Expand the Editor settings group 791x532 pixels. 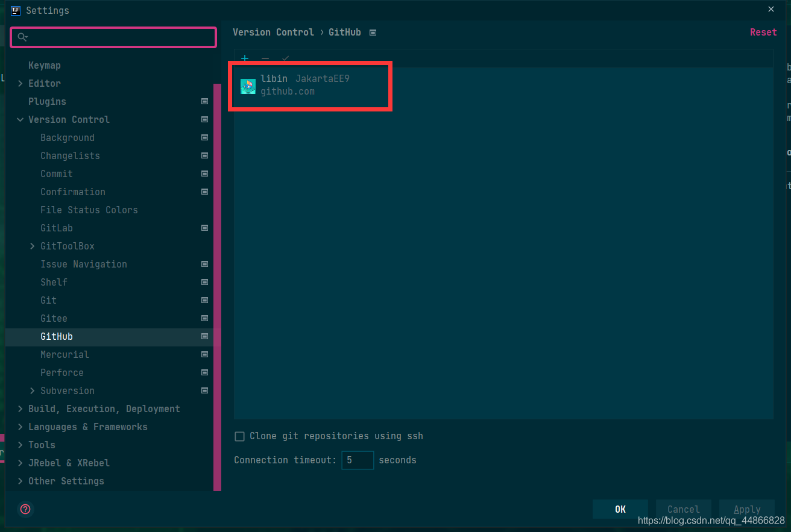coord(20,83)
